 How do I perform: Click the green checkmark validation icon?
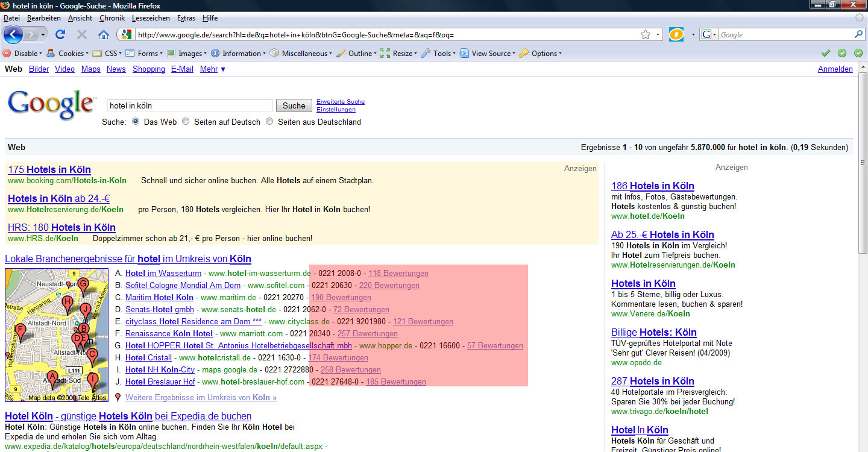tap(826, 53)
